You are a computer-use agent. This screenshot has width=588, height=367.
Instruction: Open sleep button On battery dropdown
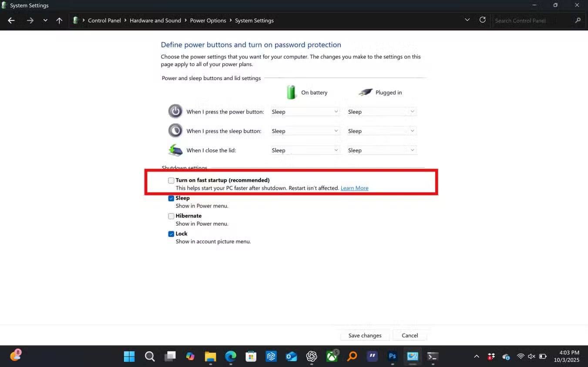[x=305, y=131]
